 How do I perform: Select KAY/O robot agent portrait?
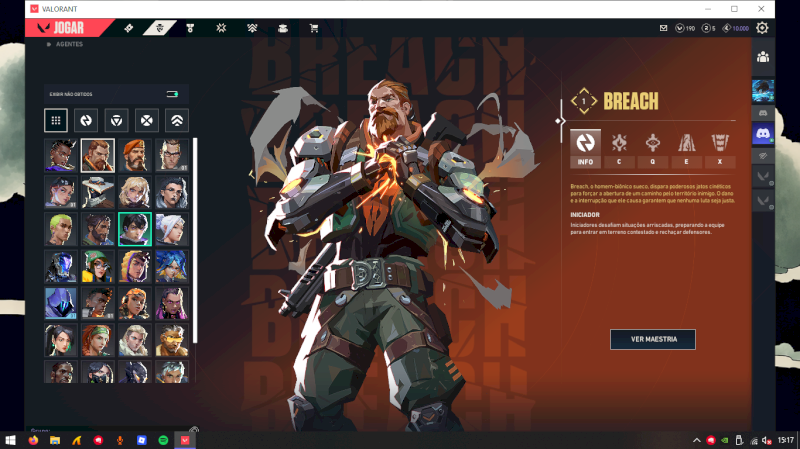click(x=61, y=266)
